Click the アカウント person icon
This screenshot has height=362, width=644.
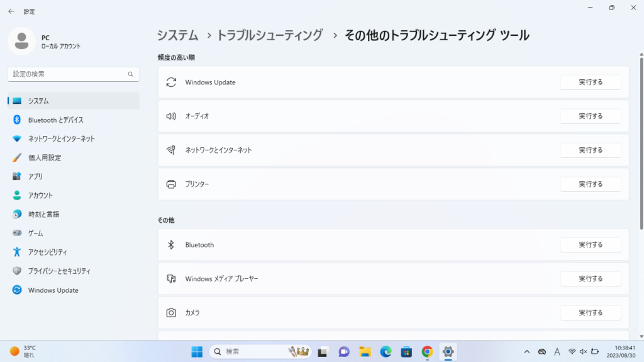click(17, 195)
